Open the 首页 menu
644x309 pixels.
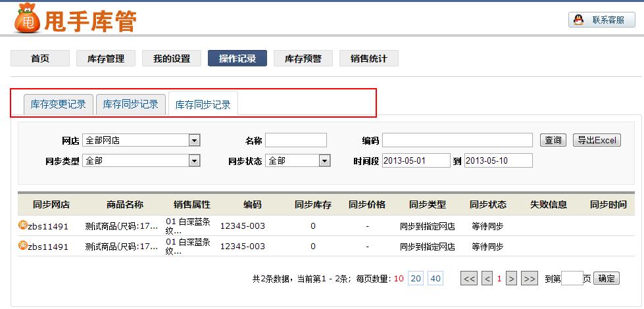pyautogui.click(x=40, y=59)
